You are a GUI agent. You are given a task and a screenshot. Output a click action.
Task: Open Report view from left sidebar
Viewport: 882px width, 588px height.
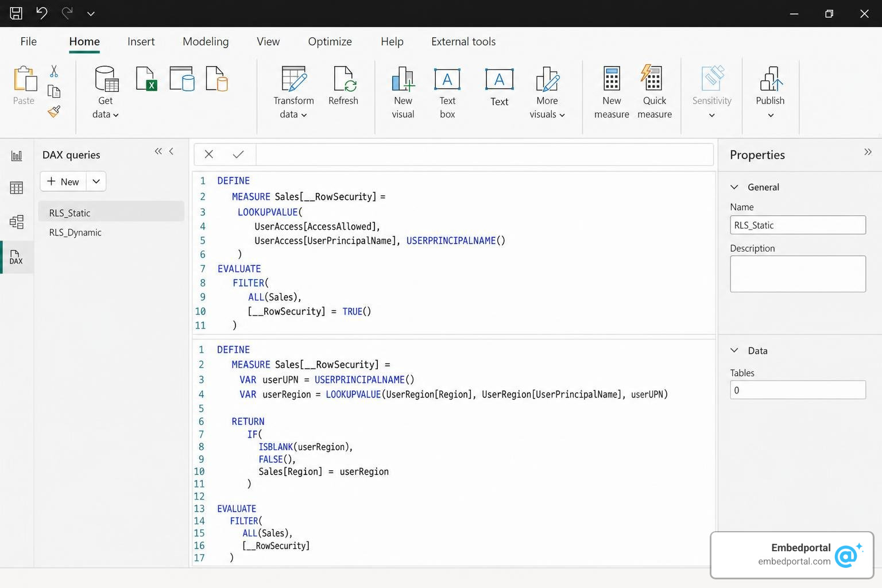click(x=17, y=156)
